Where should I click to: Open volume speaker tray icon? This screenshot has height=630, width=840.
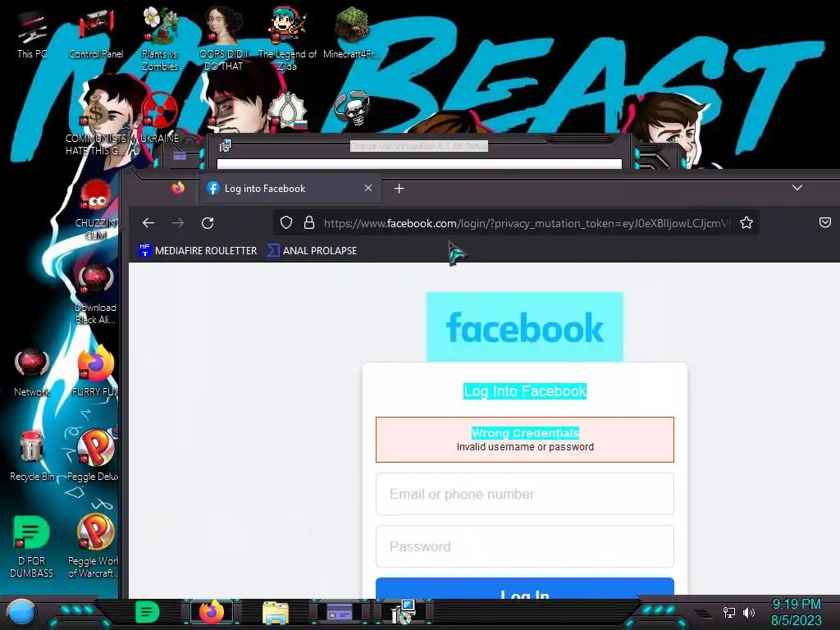click(x=749, y=612)
